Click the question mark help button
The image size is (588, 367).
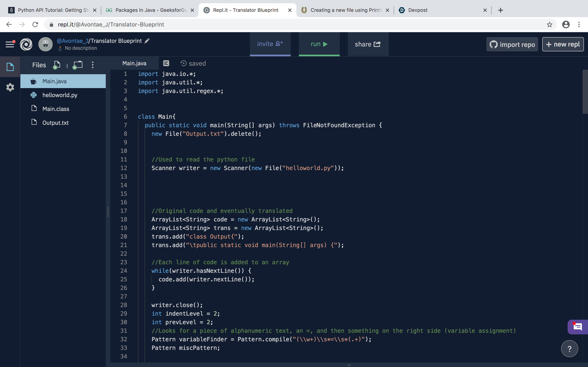[x=569, y=349]
